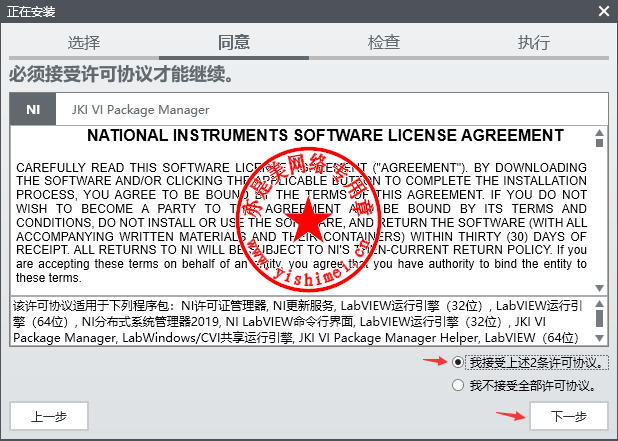The height and width of the screenshot is (441, 618).
Task: Select the do-not-accept-all-licenses radio button
Action: tap(458, 385)
